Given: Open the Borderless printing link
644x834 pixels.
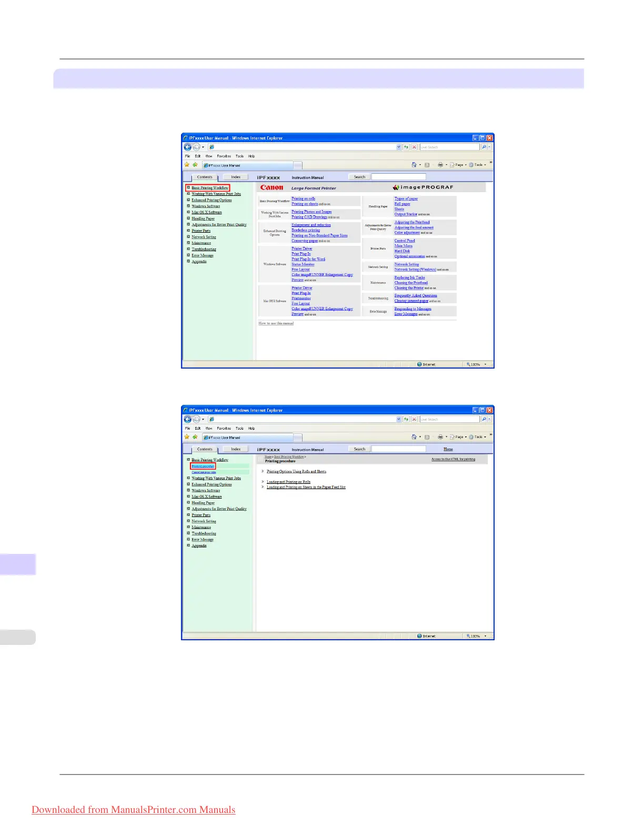Looking at the screenshot, I should pyautogui.click(x=306, y=230).
